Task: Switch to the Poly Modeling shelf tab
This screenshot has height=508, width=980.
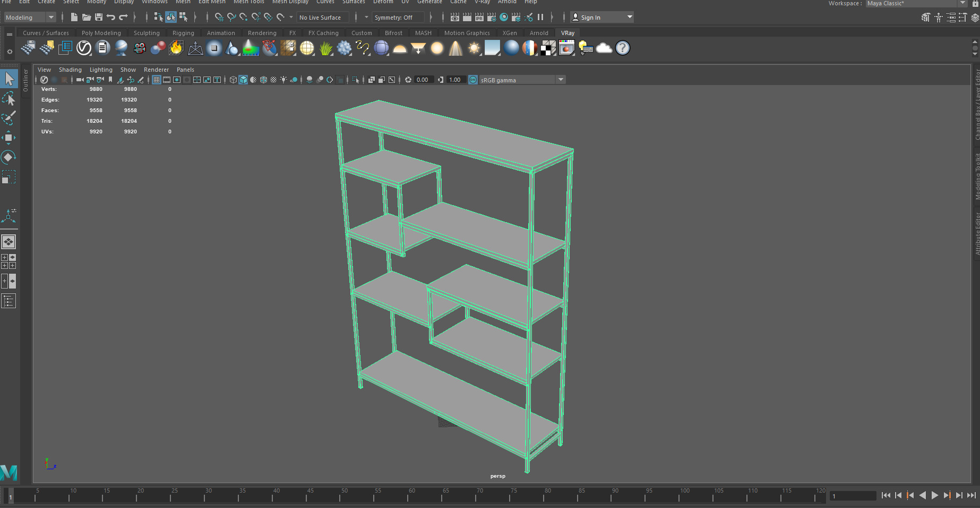Action: pos(101,33)
